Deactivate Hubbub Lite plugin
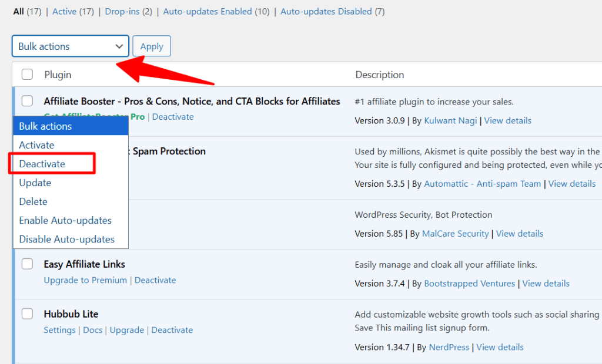This screenshot has width=602, height=364. pyautogui.click(x=172, y=330)
